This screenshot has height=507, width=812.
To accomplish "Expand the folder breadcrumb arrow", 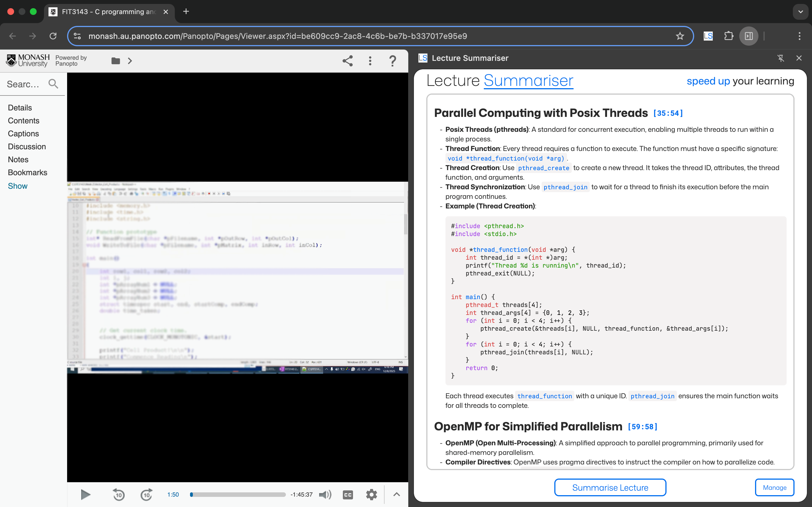I will click(130, 61).
